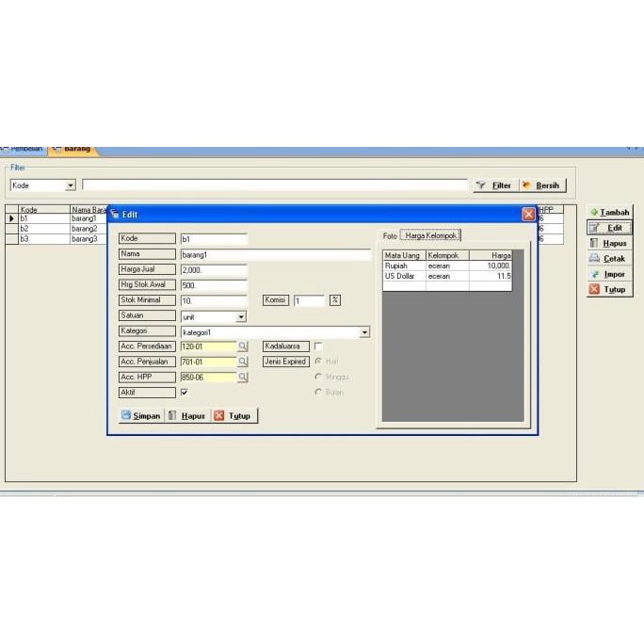Click the Acc. Penjualan field 701-01

coord(209,362)
